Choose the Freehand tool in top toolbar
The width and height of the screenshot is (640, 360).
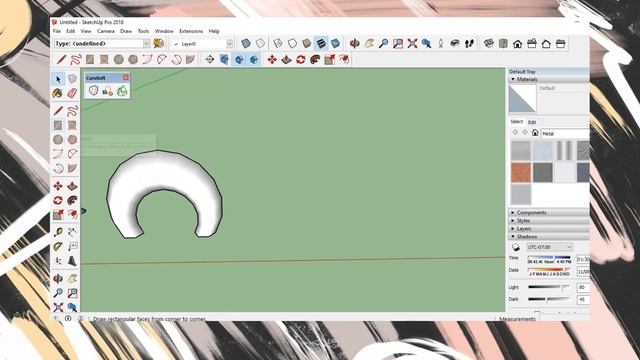[x=76, y=60]
